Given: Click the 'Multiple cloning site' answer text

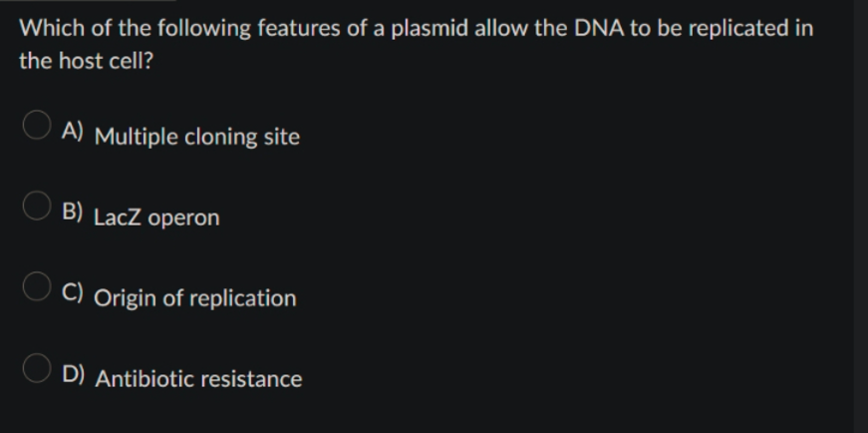Looking at the screenshot, I should pos(197,137).
